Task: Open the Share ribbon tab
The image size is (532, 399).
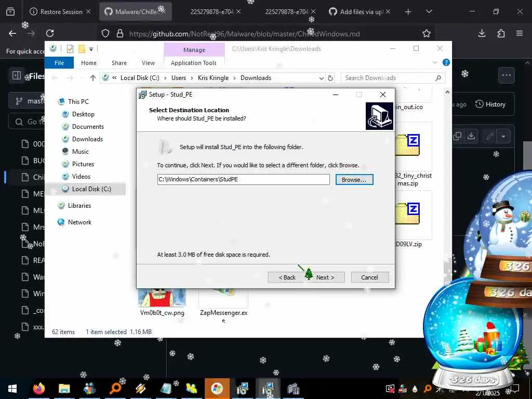Action: coord(119,63)
